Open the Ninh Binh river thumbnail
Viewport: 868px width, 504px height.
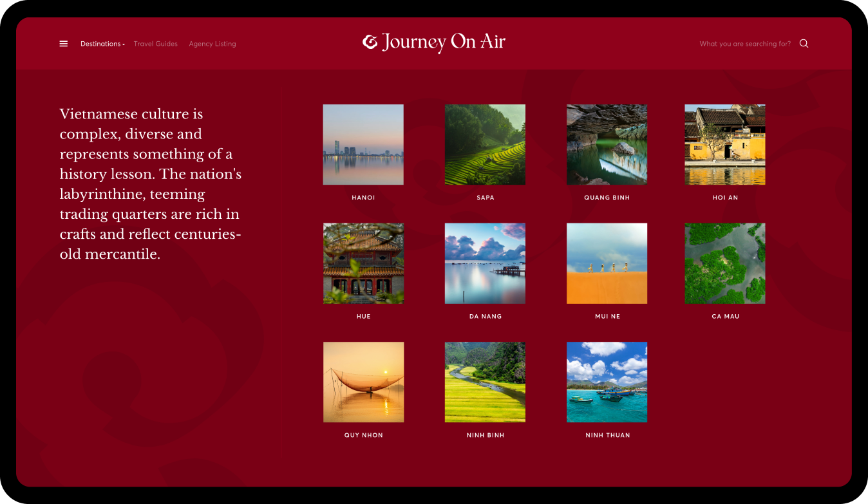pos(485,382)
